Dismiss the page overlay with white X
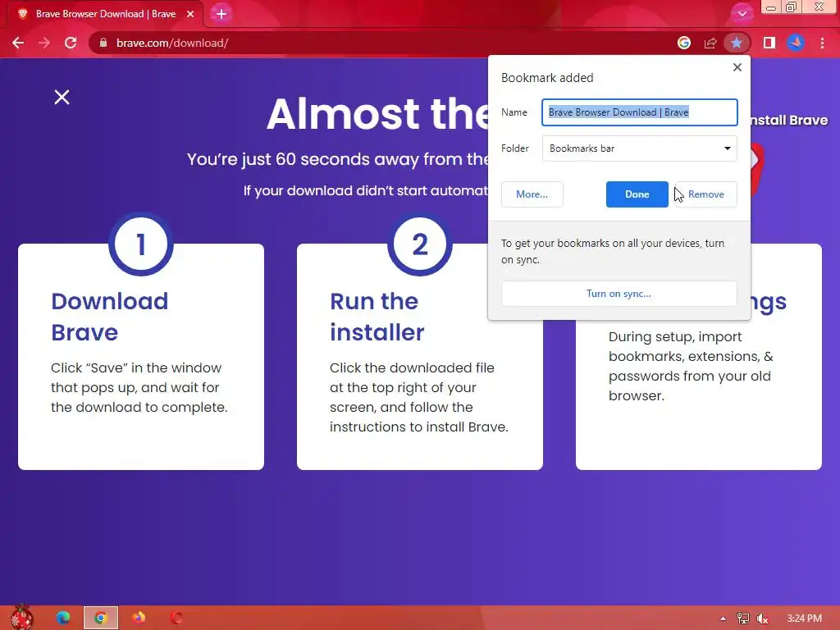Viewport: 840px width, 630px height. pos(62,97)
